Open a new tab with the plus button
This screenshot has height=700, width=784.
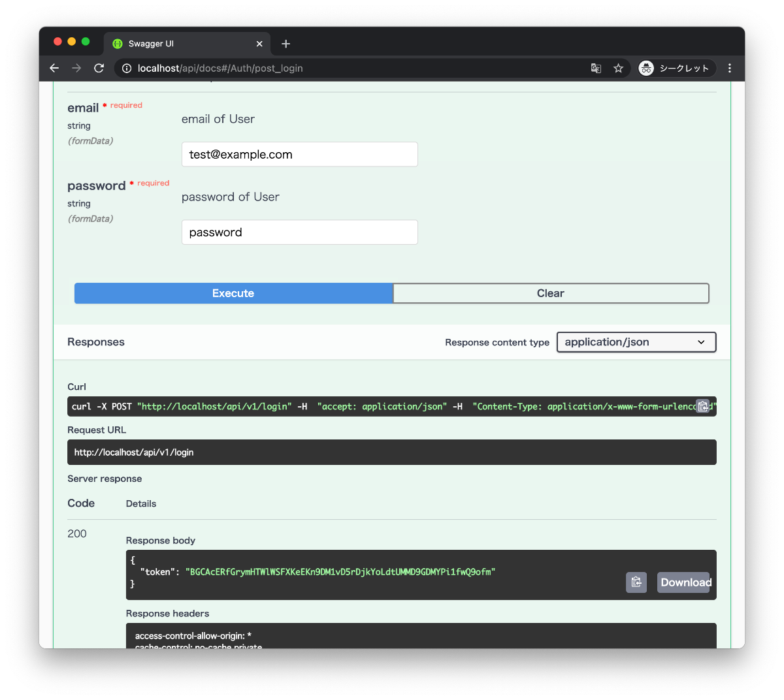[286, 44]
